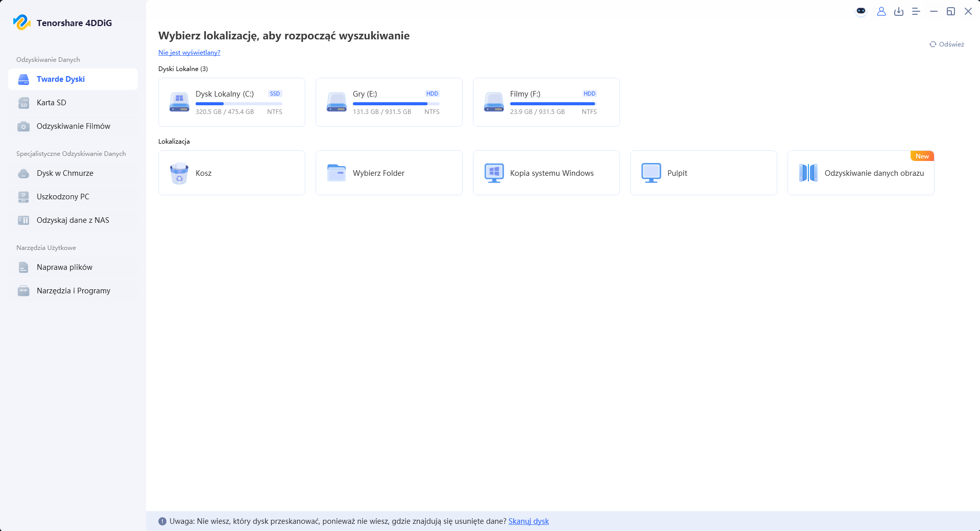980x531 pixels.
Task: Click '23.9 GB / 931.5 GB' size text
Action: 537,112
